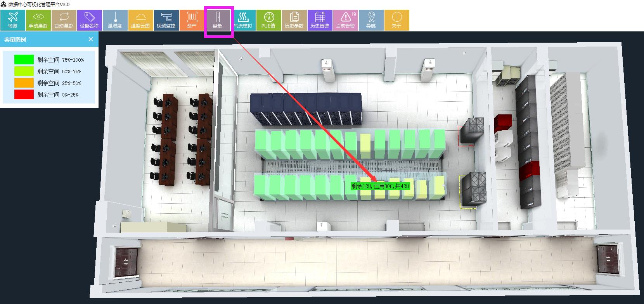Image resolution: width=644 pixels, height=304 pixels.
Task: Click the 关于 about button
Action: tap(396, 20)
